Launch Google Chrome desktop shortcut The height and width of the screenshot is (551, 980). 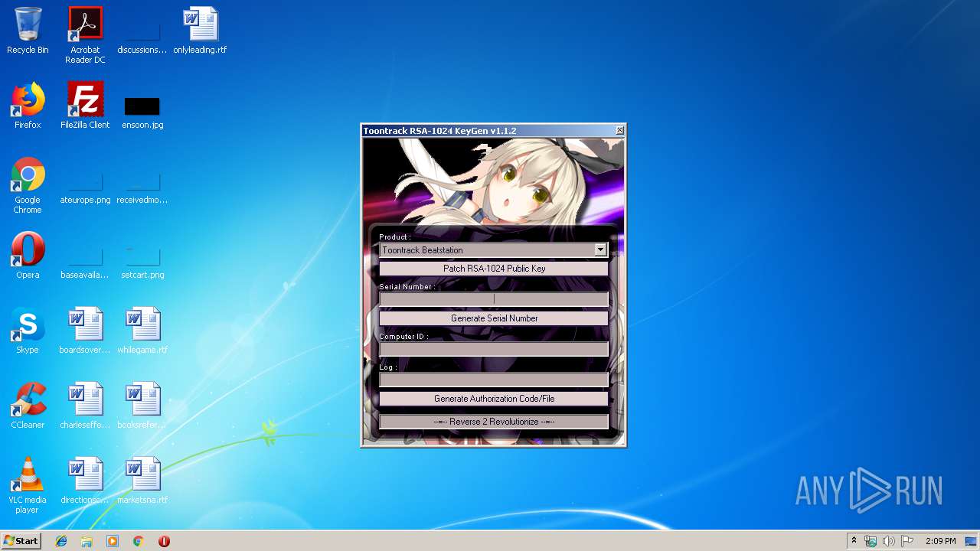(28, 185)
